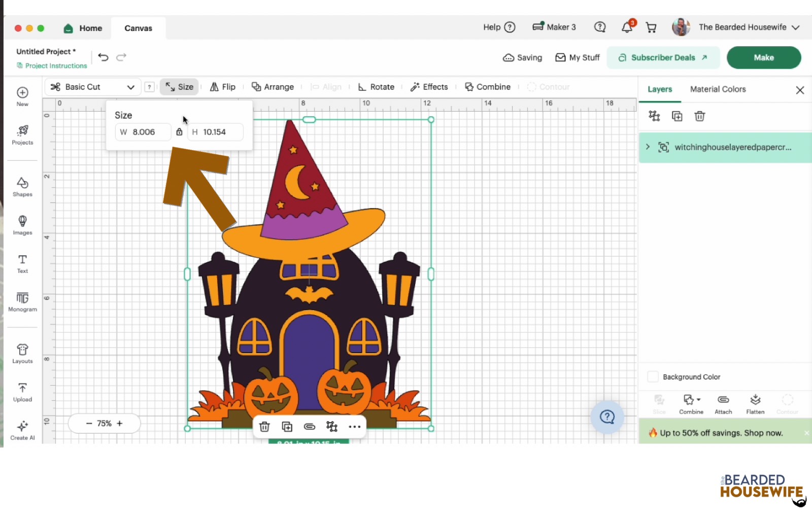Open Create AI tool

[22, 430]
